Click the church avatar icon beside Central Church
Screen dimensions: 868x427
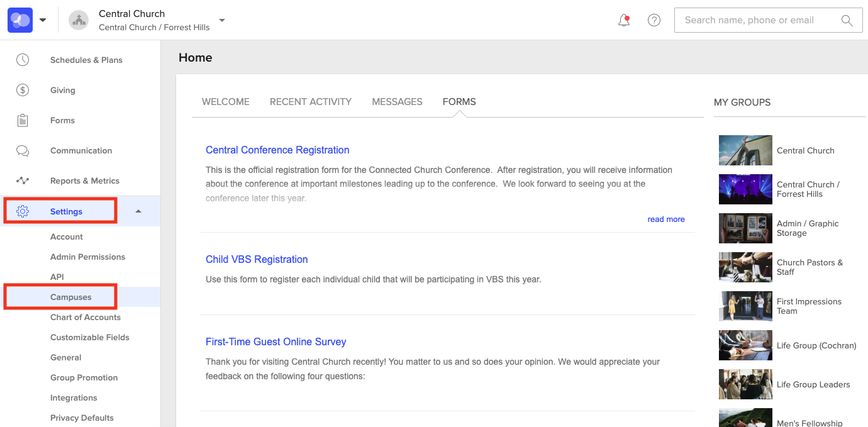click(x=78, y=19)
